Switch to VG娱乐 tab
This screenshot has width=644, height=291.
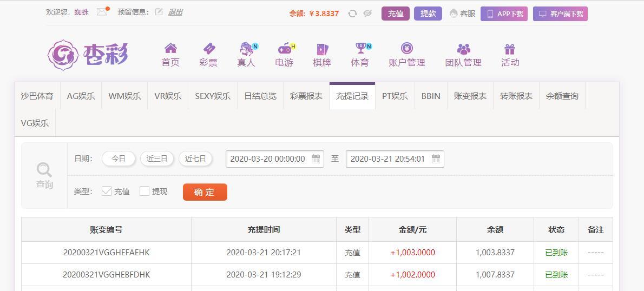coord(35,123)
